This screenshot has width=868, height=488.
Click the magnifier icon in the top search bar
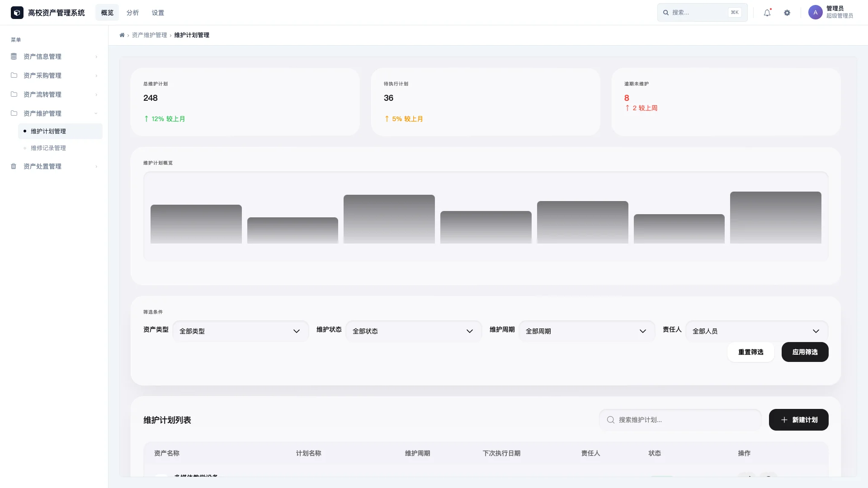[665, 13]
